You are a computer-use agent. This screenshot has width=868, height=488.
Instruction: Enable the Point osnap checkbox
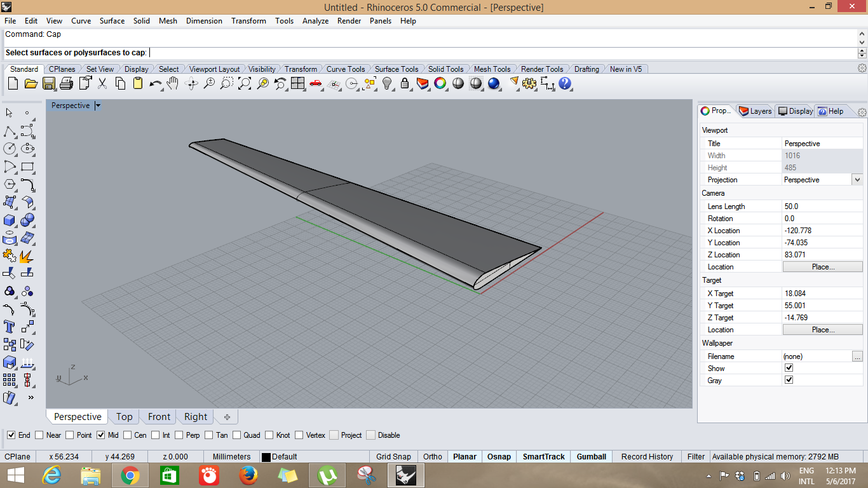[x=70, y=435]
